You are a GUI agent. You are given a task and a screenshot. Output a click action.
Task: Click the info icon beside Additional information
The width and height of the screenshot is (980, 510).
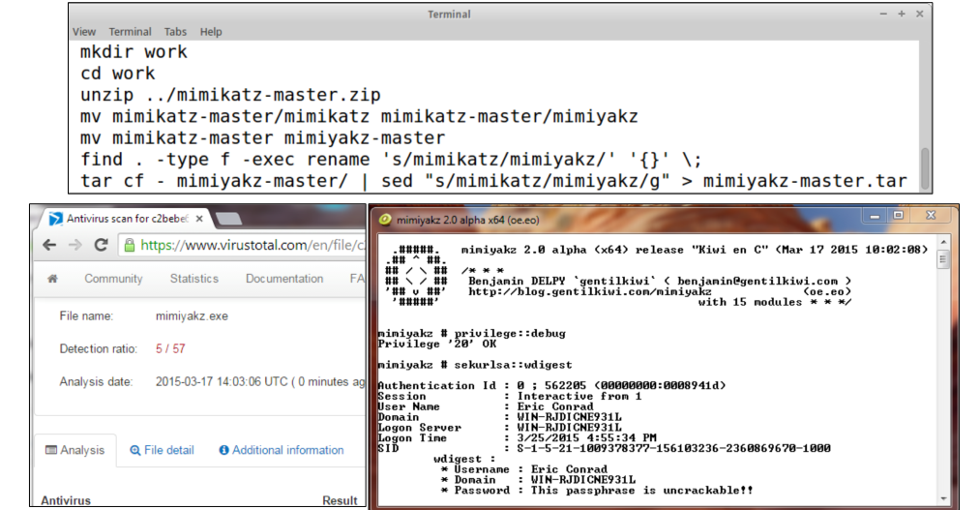tap(223, 450)
